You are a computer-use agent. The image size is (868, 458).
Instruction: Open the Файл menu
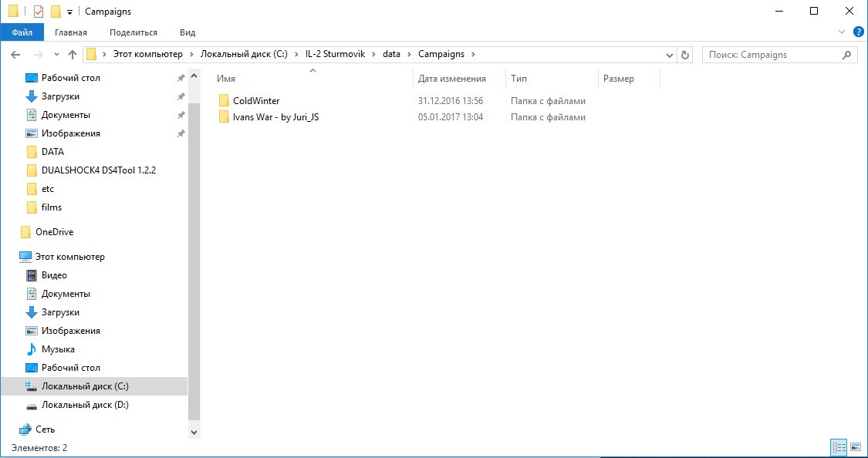pyautogui.click(x=22, y=32)
